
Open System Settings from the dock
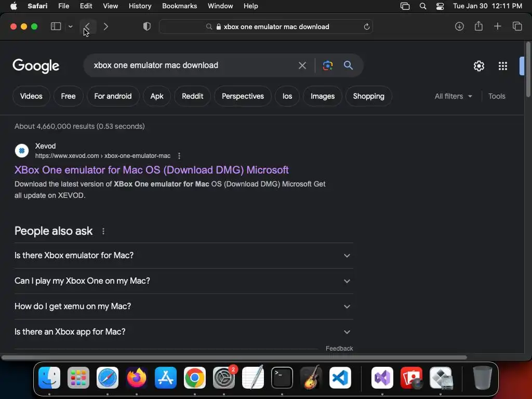coord(224,377)
